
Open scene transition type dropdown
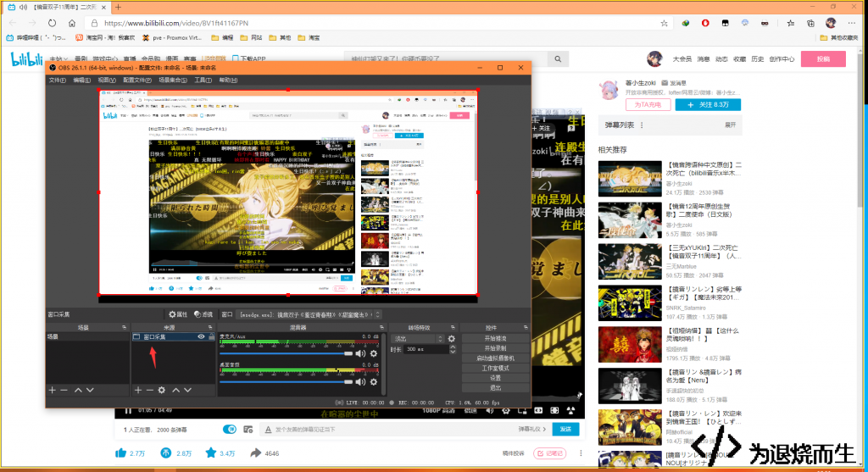[417, 339]
